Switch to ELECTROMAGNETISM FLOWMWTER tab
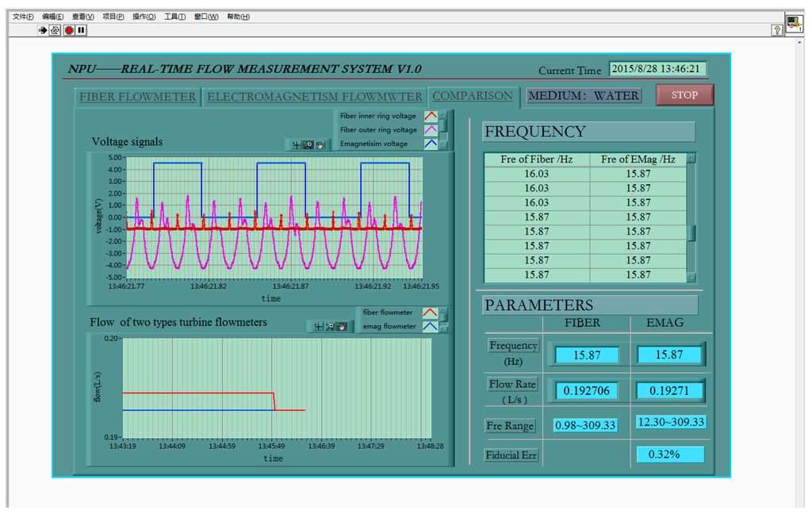 click(x=314, y=97)
